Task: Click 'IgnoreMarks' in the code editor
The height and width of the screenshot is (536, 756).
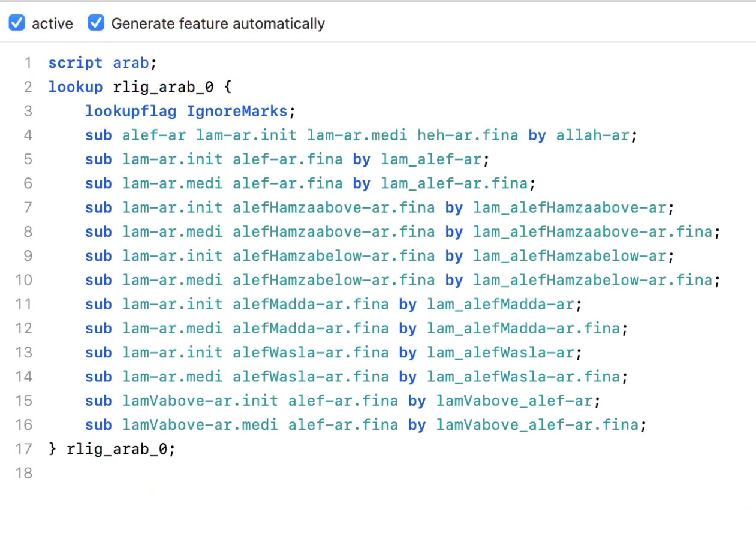Action: pos(237,111)
